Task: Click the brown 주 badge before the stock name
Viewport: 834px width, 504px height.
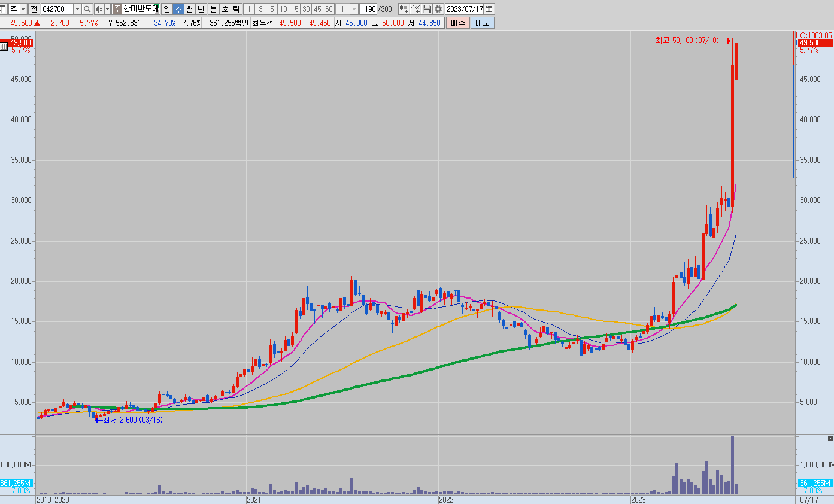Action: tap(117, 9)
